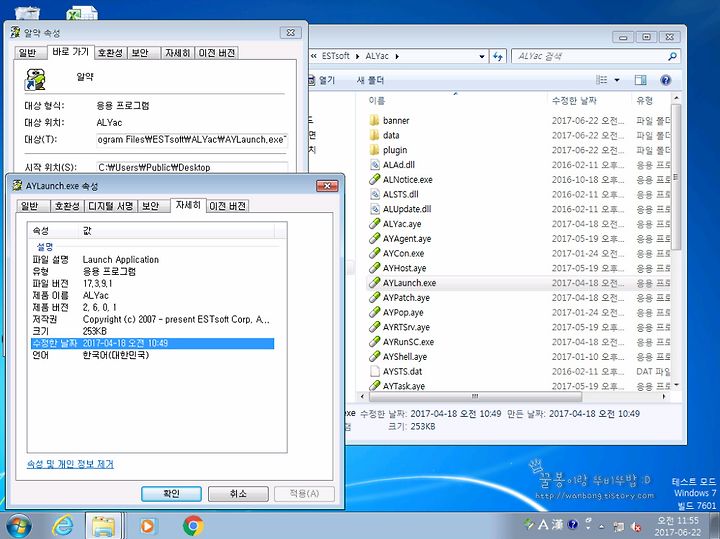Click the vertical scrollbar in file list
This screenshot has width=720, height=539.
pos(676,177)
